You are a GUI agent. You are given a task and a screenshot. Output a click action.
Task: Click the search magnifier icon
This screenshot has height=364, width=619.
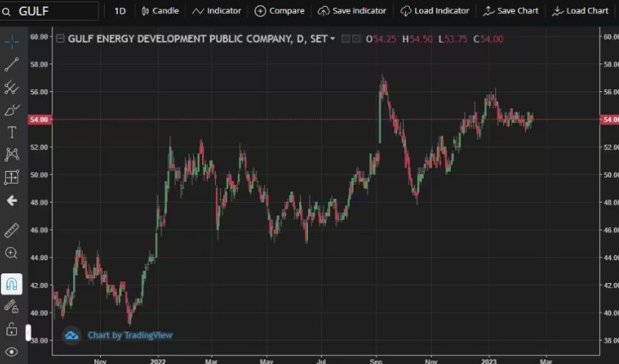pyautogui.click(x=6, y=12)
